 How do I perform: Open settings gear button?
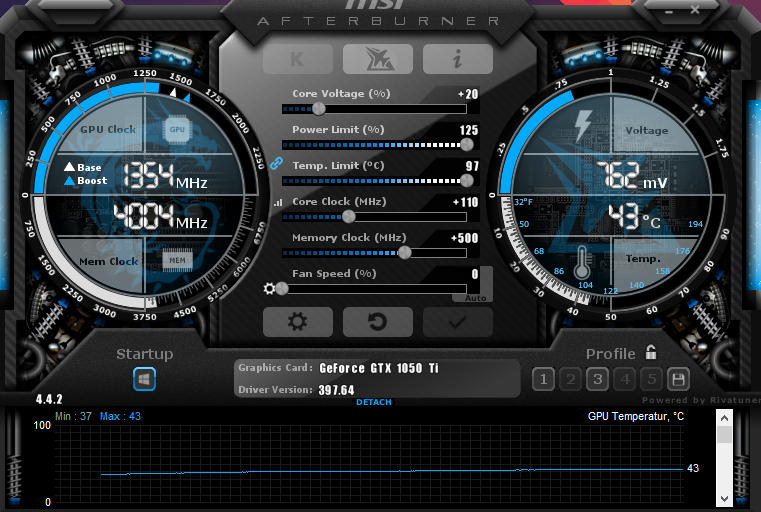[x=298, y=322]
